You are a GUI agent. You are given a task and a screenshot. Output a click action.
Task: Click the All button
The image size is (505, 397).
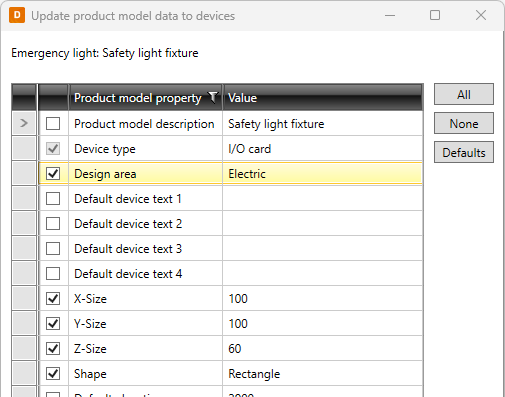[x=464, y=94]
